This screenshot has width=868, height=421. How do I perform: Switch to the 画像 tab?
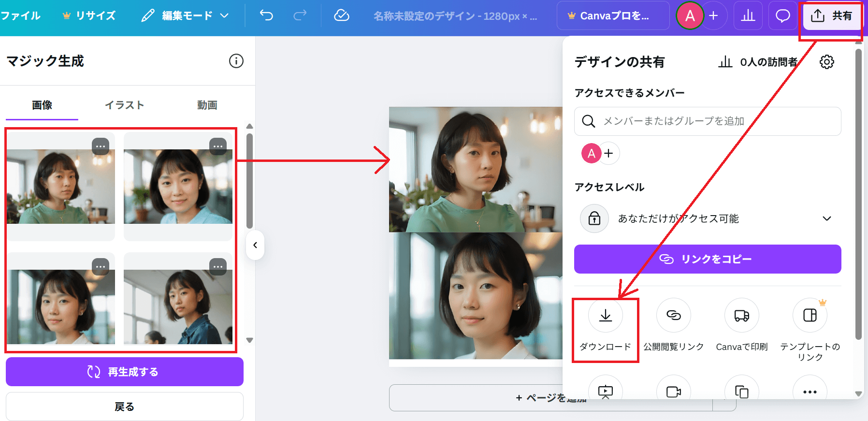pyautogui.click(x=42, y=105)
